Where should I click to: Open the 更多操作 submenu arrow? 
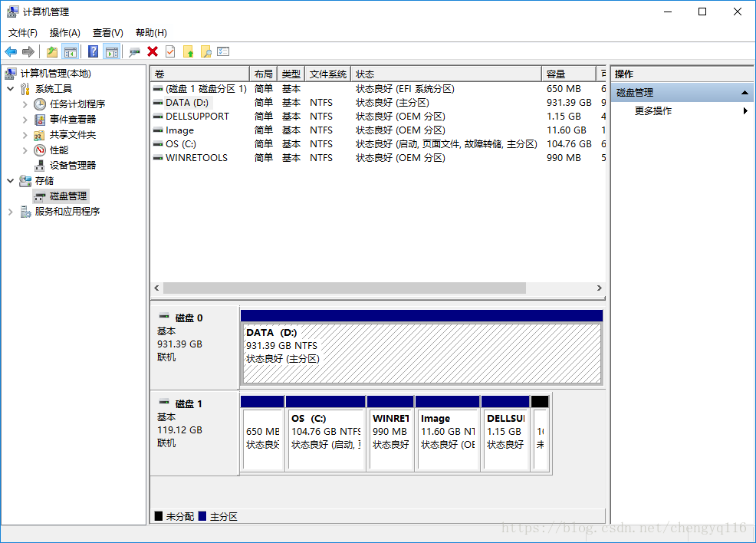pos(745,111)
